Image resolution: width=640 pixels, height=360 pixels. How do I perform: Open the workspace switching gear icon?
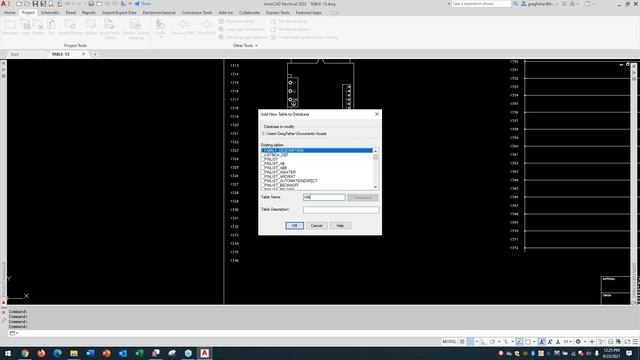578,342
